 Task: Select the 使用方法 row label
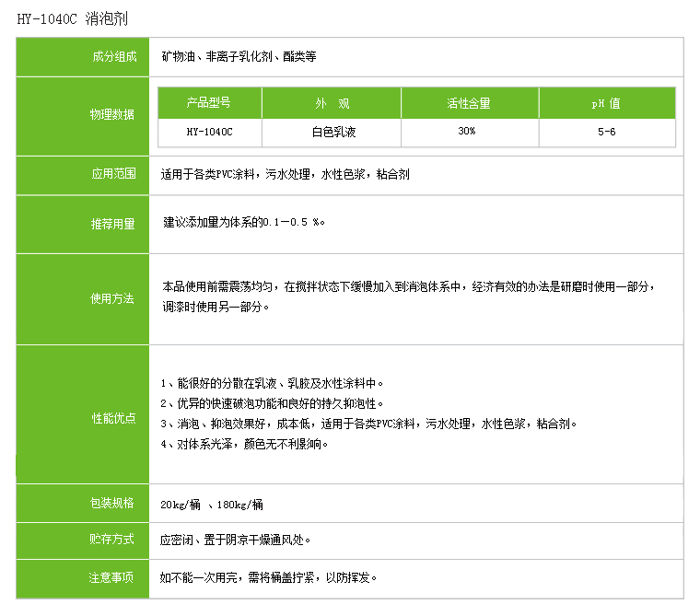(x=111, y=299)
